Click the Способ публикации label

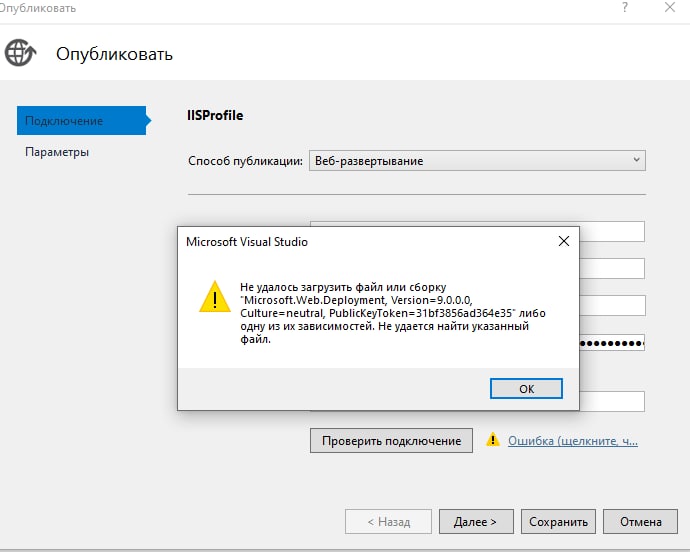click(x=246, y=161)
